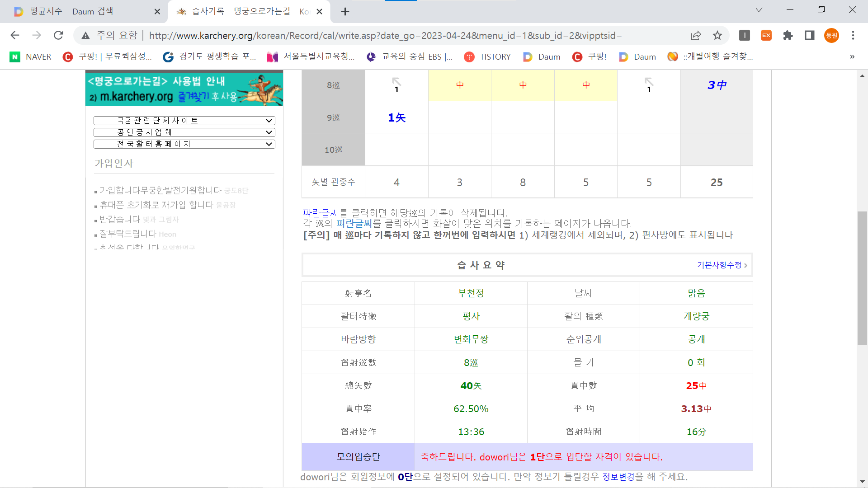
Task: Click the orange EX extension icon
Action: coord(766,35)
